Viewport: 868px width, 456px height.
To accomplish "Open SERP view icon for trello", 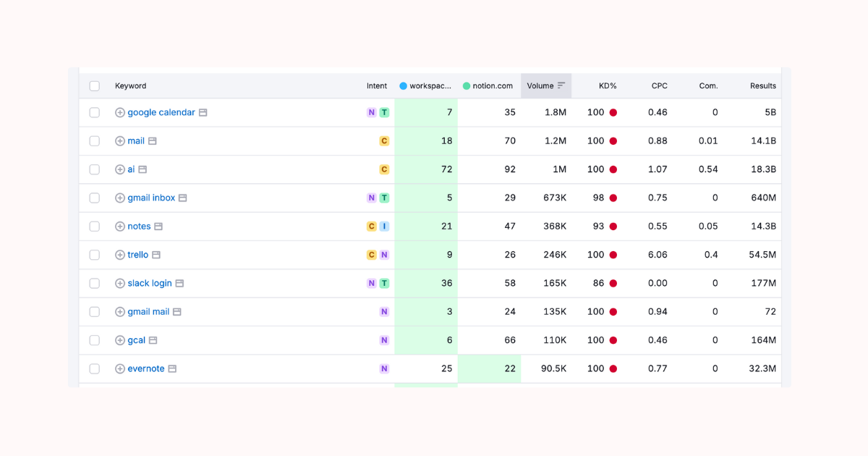I will click(156, 255).
